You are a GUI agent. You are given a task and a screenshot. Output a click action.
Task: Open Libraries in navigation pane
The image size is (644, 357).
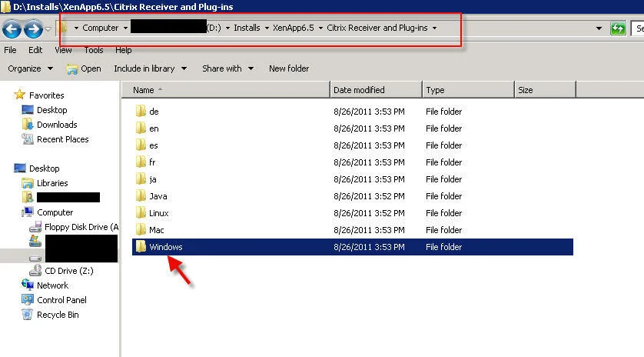tap(52, 183)
